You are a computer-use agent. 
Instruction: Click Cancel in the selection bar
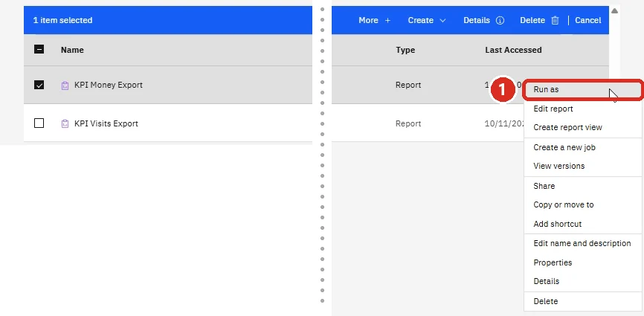point(587,21)
